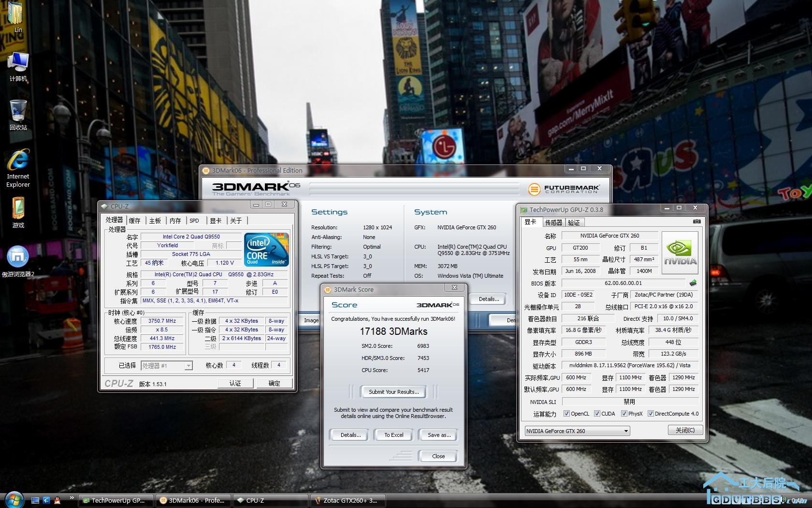Click the BIOS version 62.00.60.00.01 field
Image resolution: width=812 pixels, height=508 pixels.
coord(623,283)
